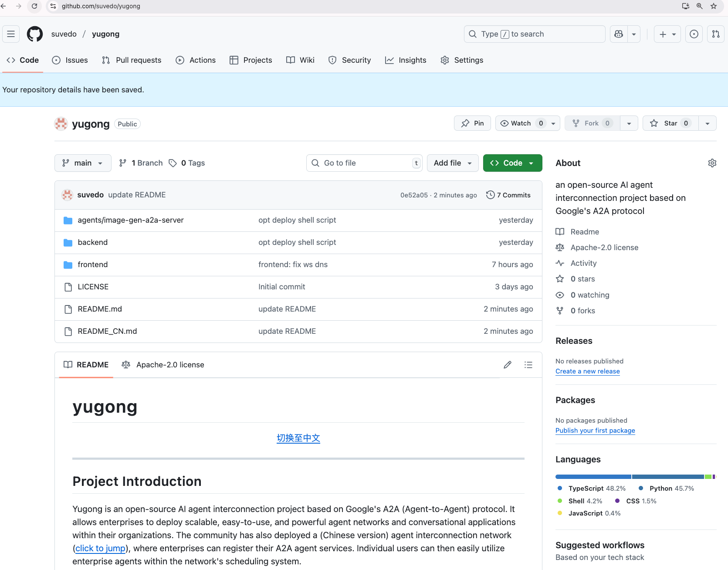Open the frontend folder
Viewport: 728px width, 570px height.
click(x=93, y=265)
